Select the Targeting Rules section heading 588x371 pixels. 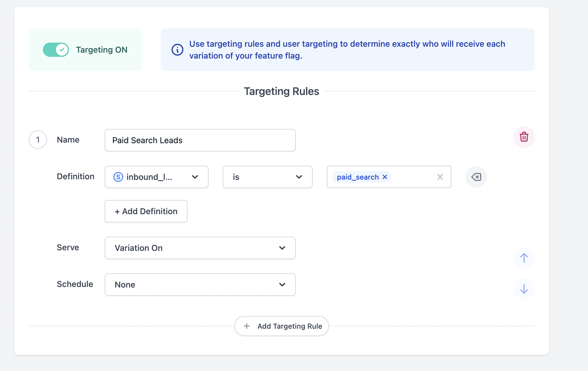[x=281, y=91]
